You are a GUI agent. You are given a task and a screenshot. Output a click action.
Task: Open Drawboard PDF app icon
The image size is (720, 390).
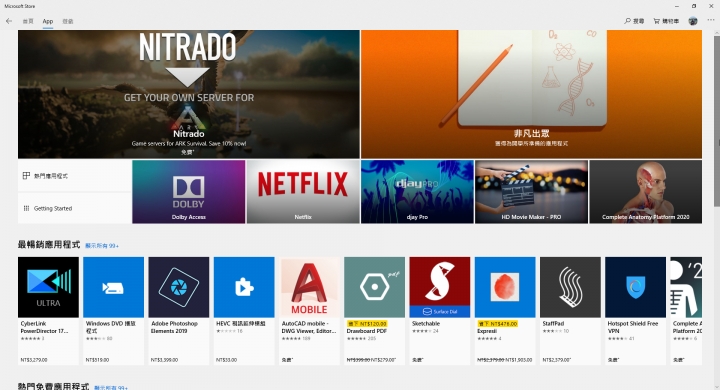tap(375, 287)
